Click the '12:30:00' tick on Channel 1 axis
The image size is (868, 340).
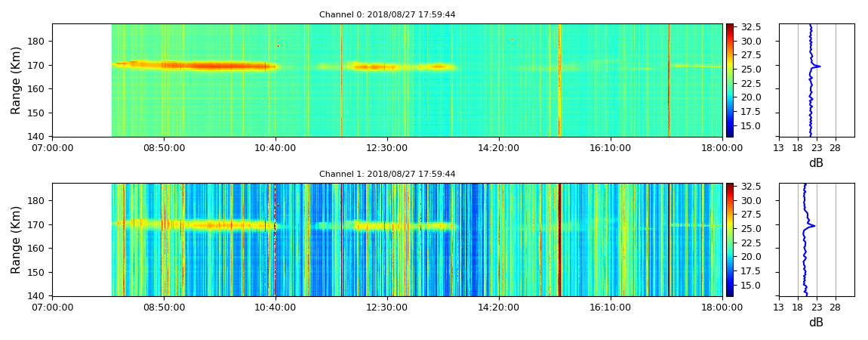coord(387,308)
